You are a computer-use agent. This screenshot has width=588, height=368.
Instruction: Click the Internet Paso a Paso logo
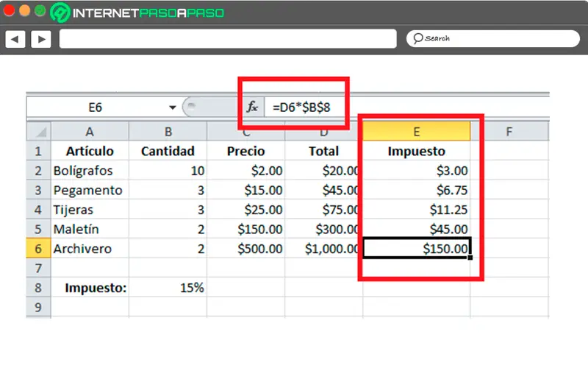(137, 13)
